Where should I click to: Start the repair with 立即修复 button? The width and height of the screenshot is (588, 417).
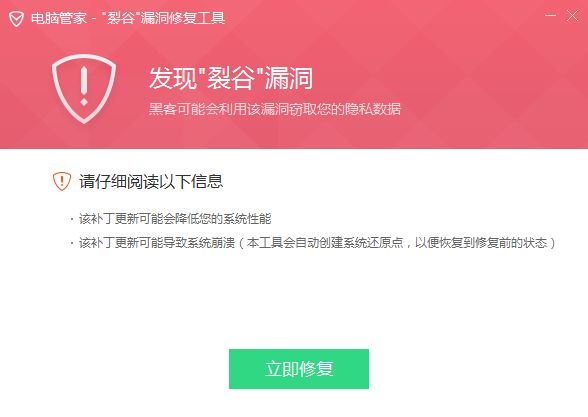(299, 369)
